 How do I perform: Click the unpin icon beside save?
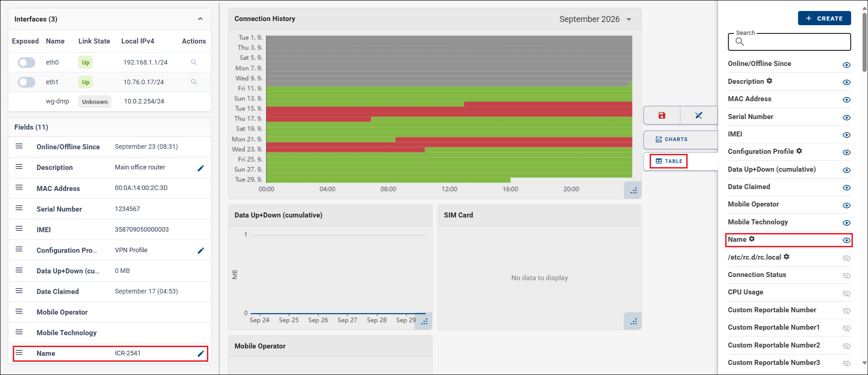tap(699, 115)
